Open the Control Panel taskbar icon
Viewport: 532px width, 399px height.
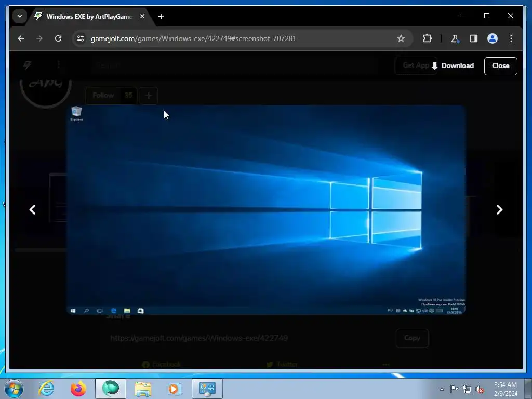point(207,389)
